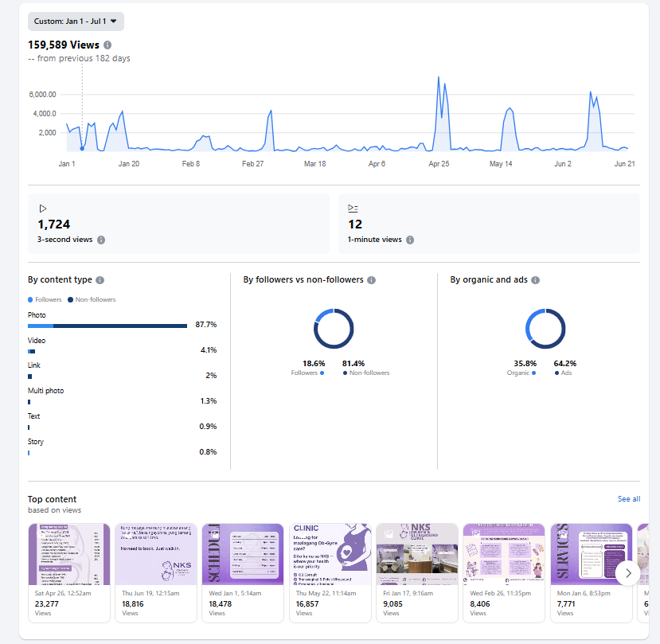Click info icon next to By content type
Screen dimensions: 660x644
click(x=100, y=280)
